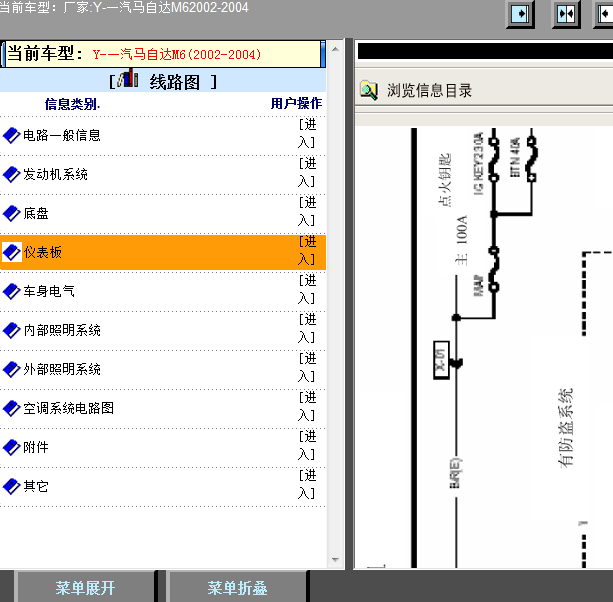Enter the 底盘 category via [进入]

tap(307, 211)
